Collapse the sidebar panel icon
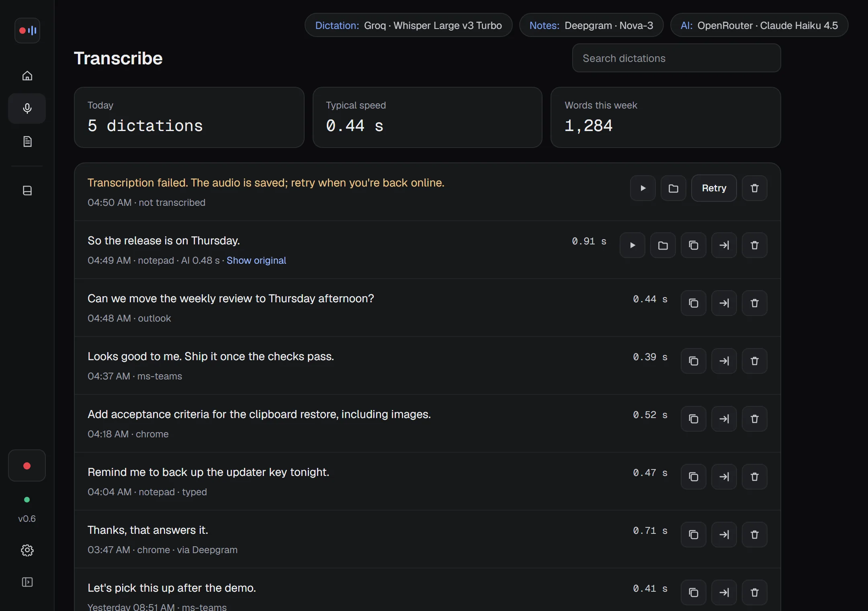The height and width of the screenshot is (611, 868). click(x=27, y=582)
